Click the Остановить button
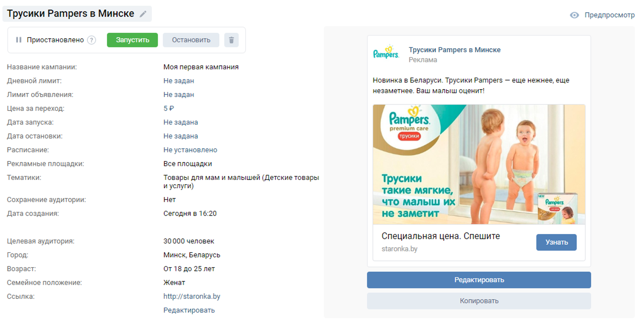Viewport: 644px width, 320px height. tap(191, 40)
